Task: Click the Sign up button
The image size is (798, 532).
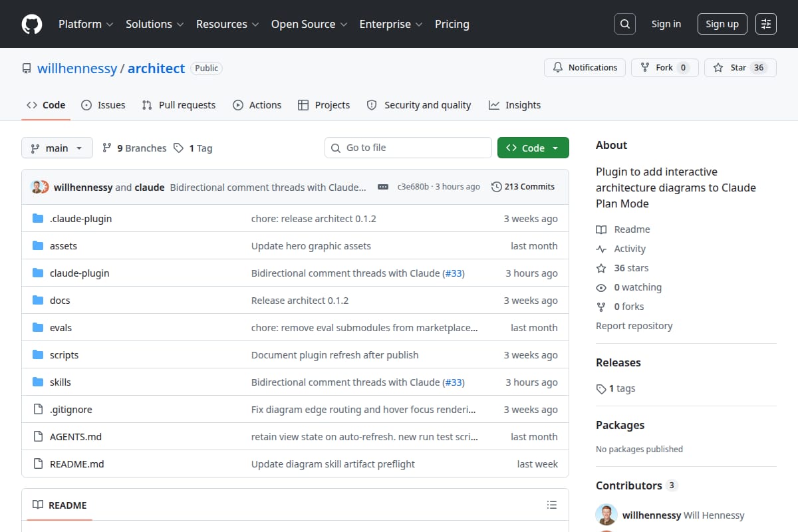Action: tap(722, 24)
